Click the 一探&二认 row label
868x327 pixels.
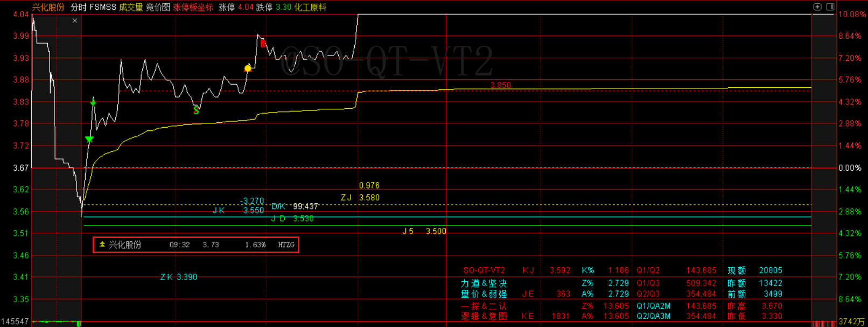pyautogui.click(x=484, y=306)
